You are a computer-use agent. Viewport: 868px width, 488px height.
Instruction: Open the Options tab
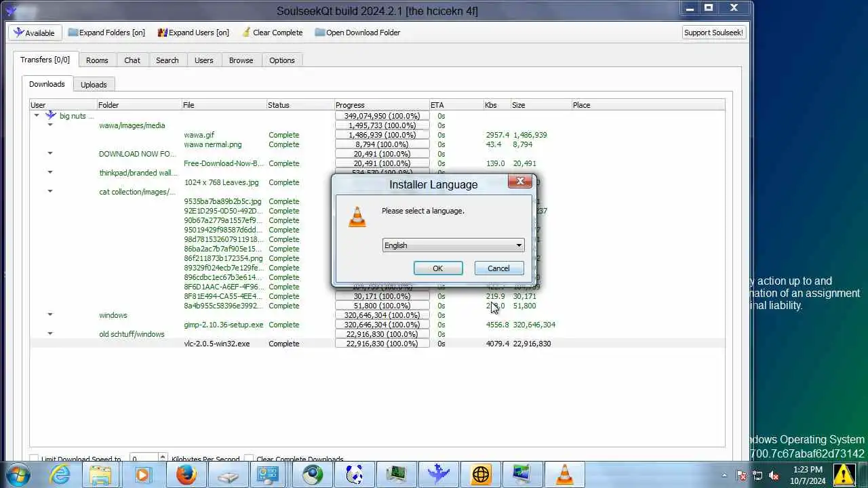click(282, 60)
